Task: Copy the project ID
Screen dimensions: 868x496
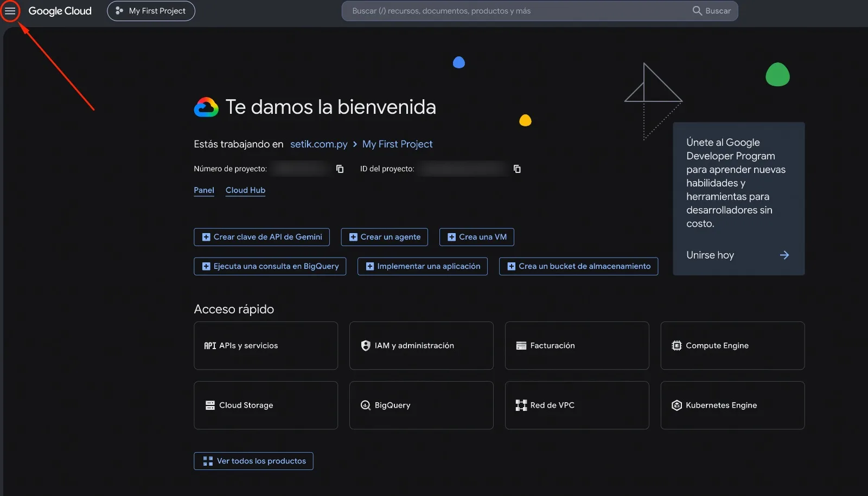Action: click(517, 169)
